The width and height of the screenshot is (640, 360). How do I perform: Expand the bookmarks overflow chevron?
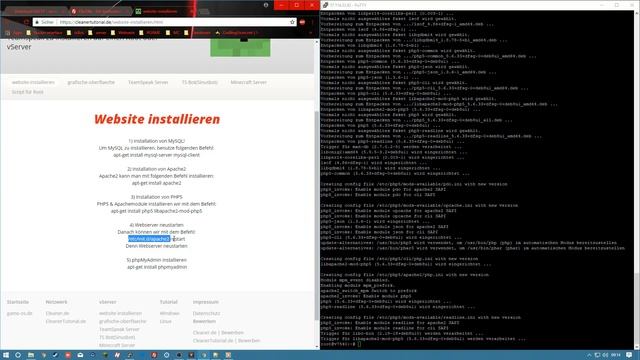coord(311,33)
